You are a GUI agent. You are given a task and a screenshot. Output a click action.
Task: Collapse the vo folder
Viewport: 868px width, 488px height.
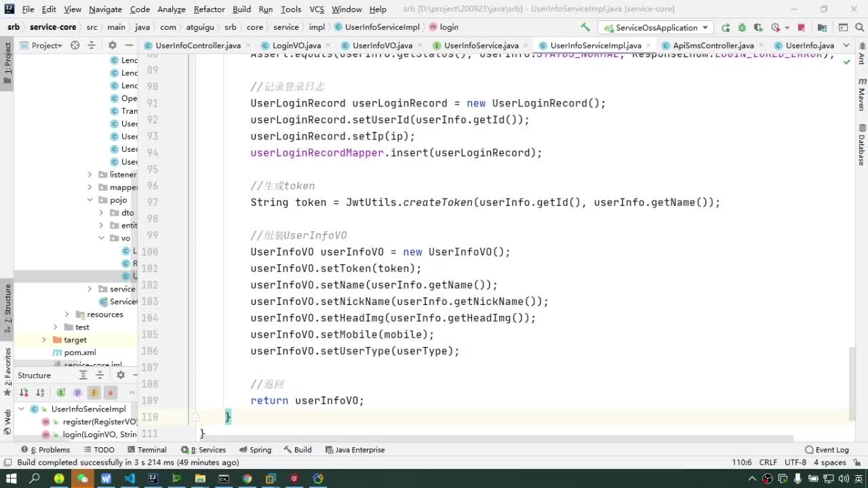point(102,238)
